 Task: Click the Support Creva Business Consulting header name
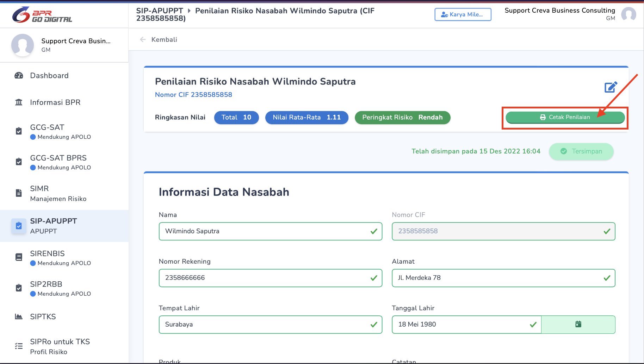pos(560,11)
